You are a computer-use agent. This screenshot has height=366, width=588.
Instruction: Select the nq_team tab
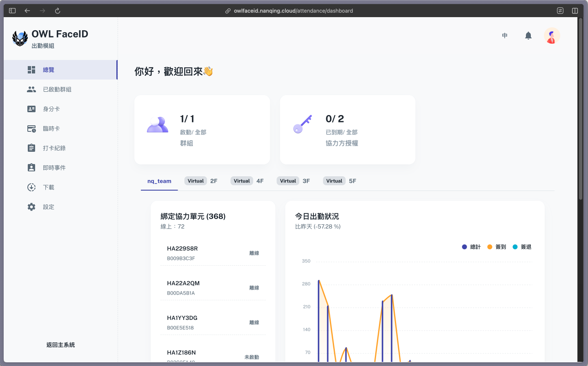coord(159,181)
